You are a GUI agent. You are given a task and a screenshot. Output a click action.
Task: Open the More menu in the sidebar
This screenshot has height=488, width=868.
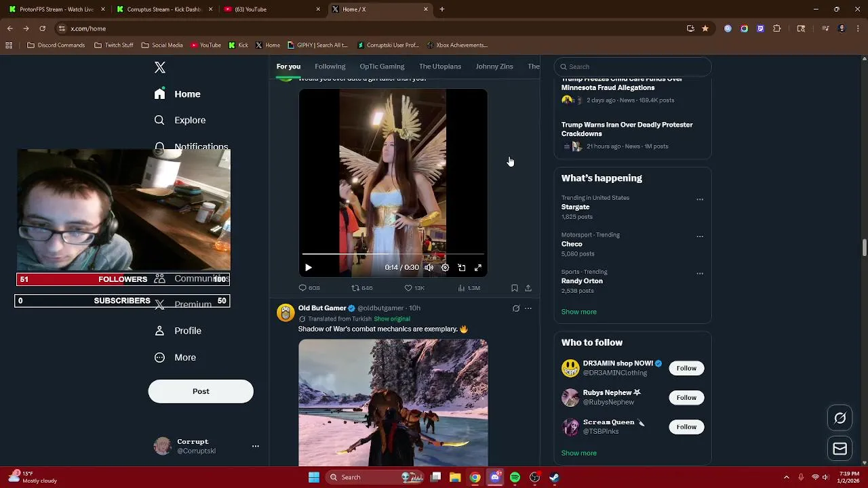pyautogui.click(x=175, y=357)
